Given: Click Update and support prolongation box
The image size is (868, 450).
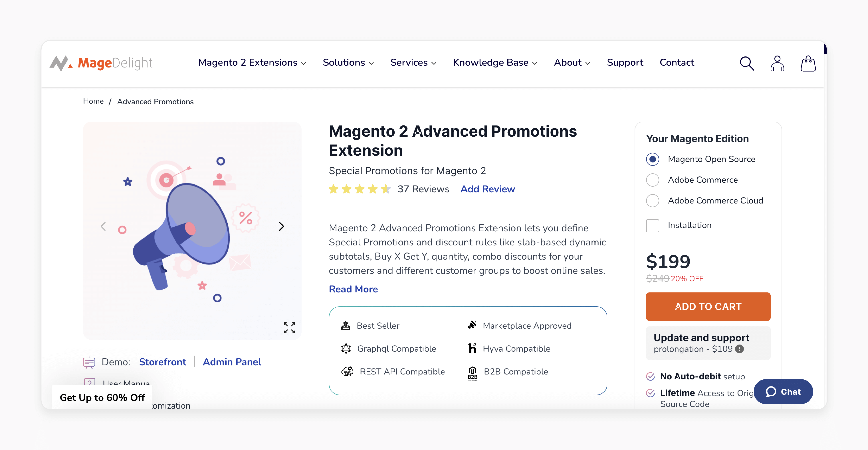Looking at the screenshot, I should click(x=708, y=343).
